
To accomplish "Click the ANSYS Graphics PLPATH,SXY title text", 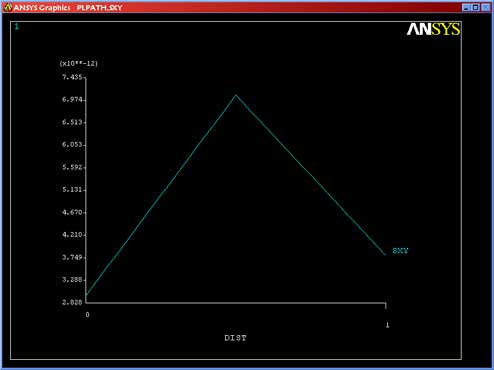I will 68,7.
